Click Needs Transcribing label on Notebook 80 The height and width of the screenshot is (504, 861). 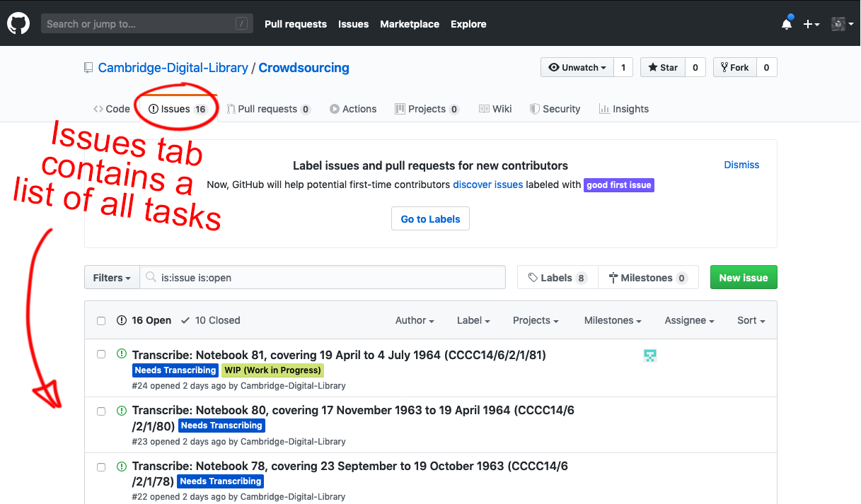[221, 426]
